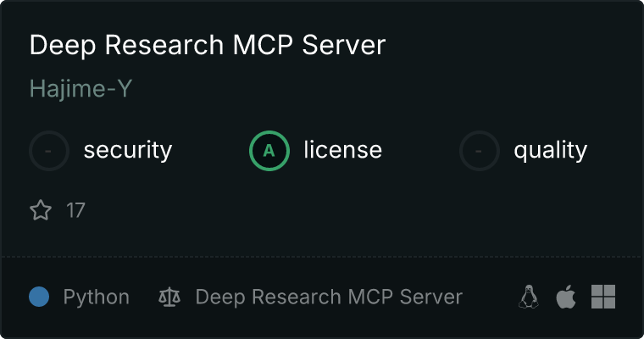This screenshot has width=644, height=339.
Task: Click the security label
Action: pos(128,150)
